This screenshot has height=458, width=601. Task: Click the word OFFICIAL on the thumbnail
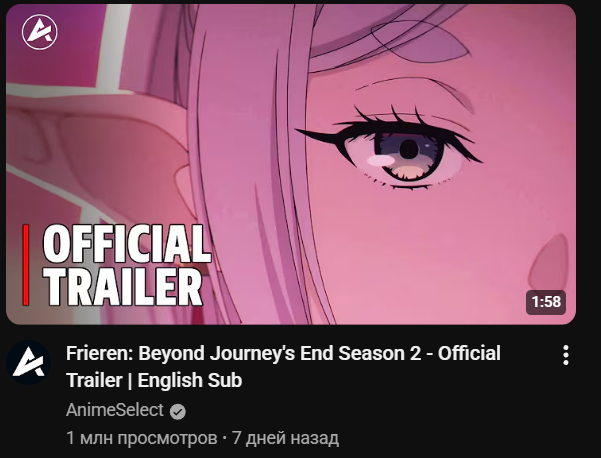point(127,243)
